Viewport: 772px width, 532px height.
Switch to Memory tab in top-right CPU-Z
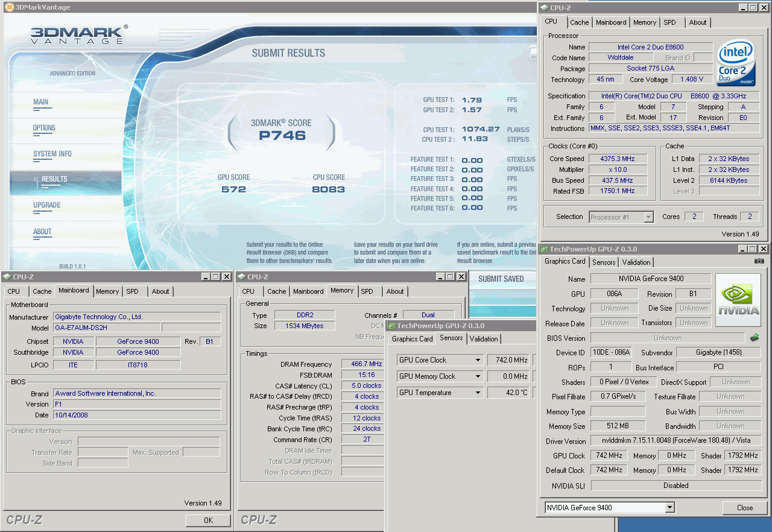(645, 22)
